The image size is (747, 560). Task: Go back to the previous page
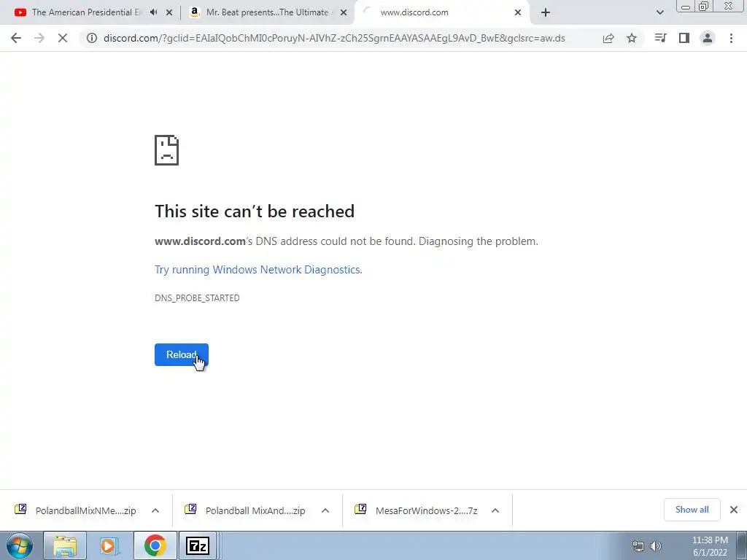16,38
